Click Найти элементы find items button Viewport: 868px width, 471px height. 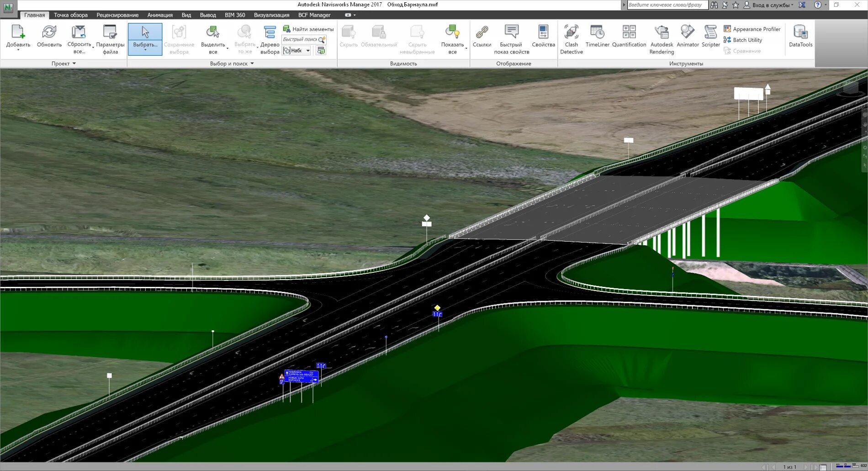pyautogui.click(x=308, y=29)
